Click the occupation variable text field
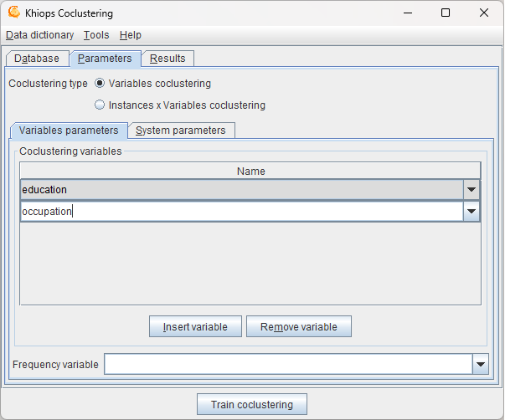The width and height of the screenshot is (505, 420). [242, 212]
